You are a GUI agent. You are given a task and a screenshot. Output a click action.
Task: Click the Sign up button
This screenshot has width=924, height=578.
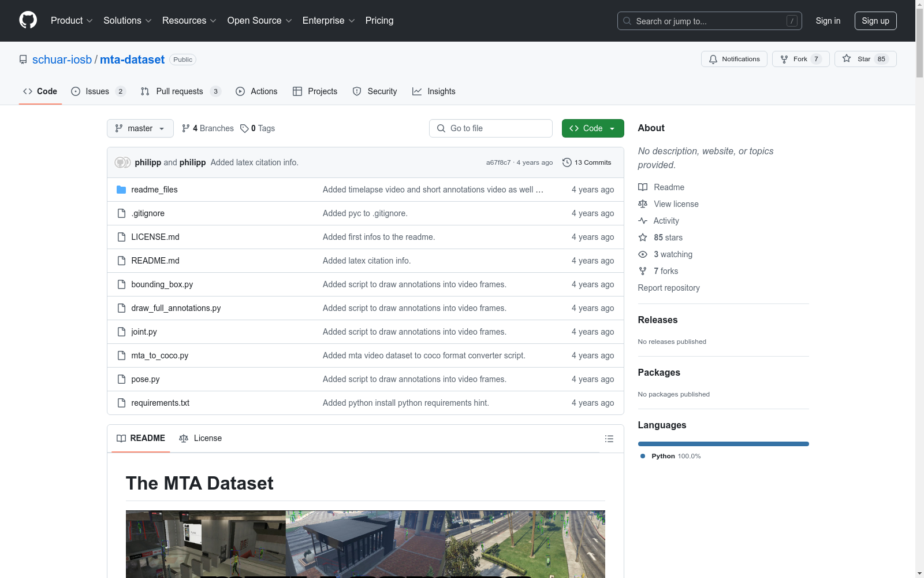tap(875, 21)
